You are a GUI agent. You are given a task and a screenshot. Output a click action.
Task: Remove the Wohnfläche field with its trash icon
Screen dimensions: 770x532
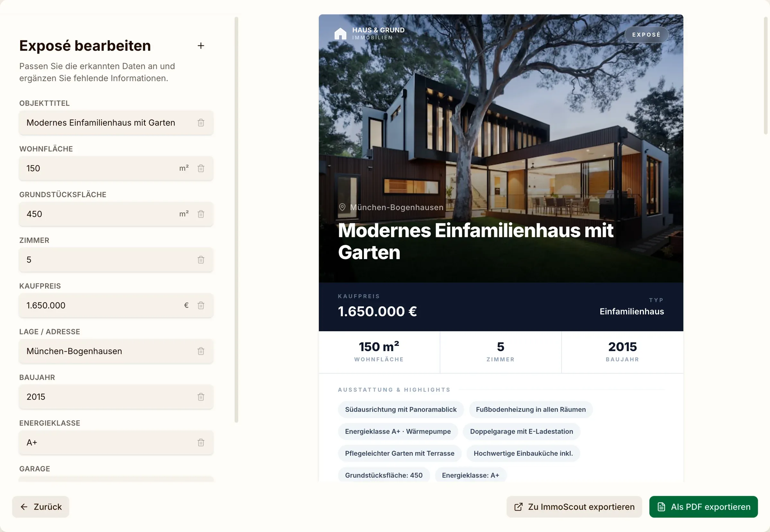[201, 168]
